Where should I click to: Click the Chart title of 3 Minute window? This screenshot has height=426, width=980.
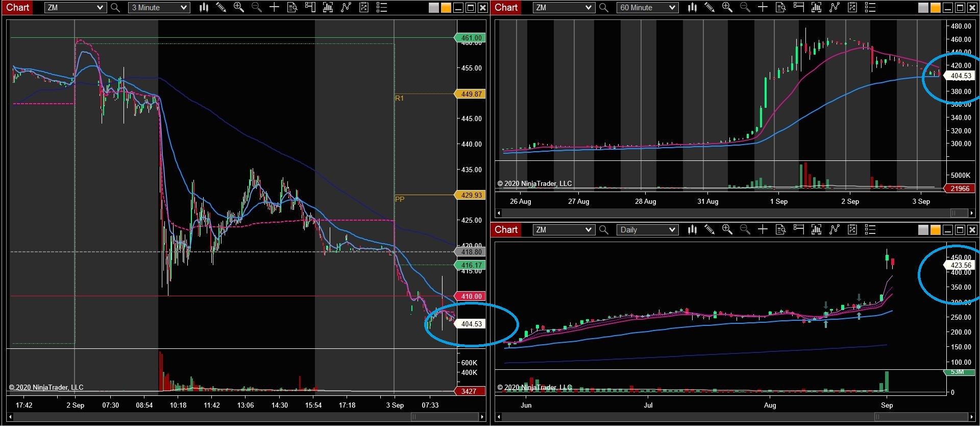(x=18, y=7)
